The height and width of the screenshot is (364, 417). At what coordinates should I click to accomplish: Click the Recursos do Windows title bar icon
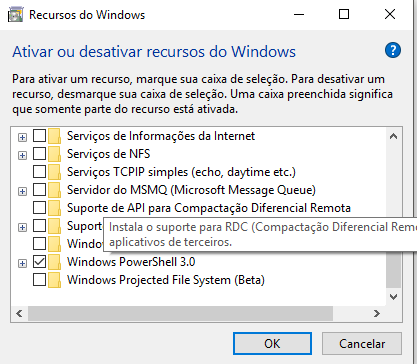16,15
